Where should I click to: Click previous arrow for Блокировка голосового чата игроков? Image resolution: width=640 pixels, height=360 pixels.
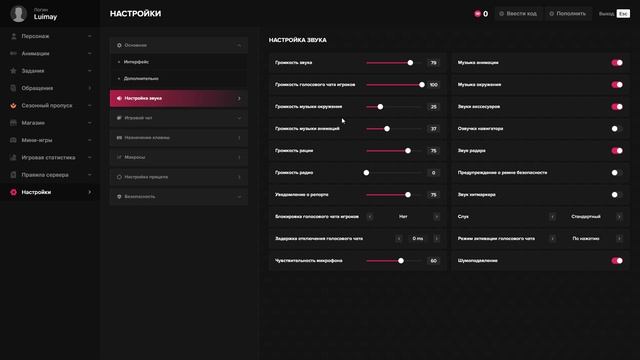pos(370,217)
